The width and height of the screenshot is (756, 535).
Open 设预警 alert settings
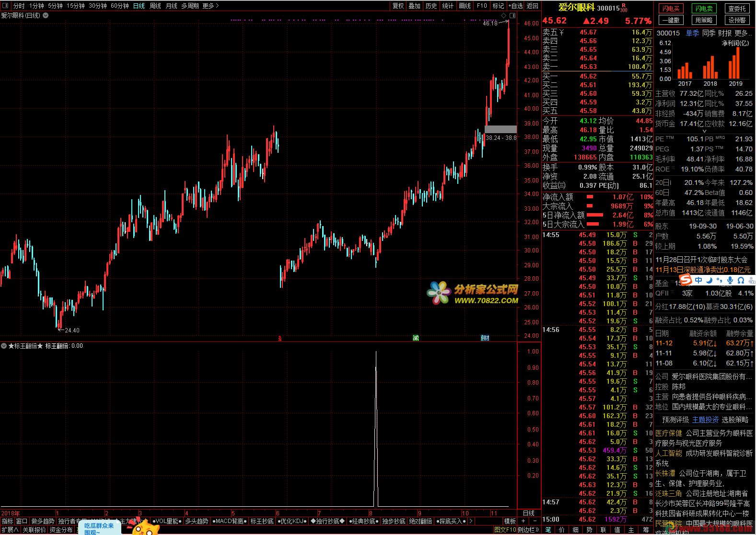(x=737, y=20)
